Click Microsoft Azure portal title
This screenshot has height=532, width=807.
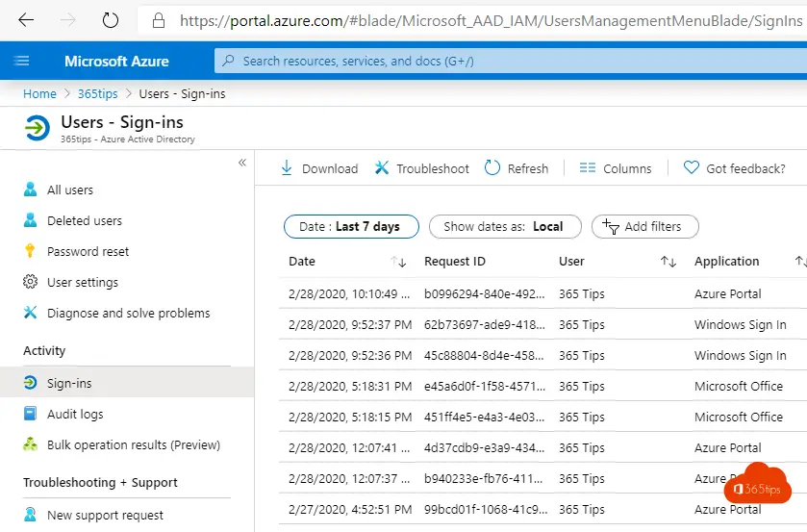coord(116,61)
